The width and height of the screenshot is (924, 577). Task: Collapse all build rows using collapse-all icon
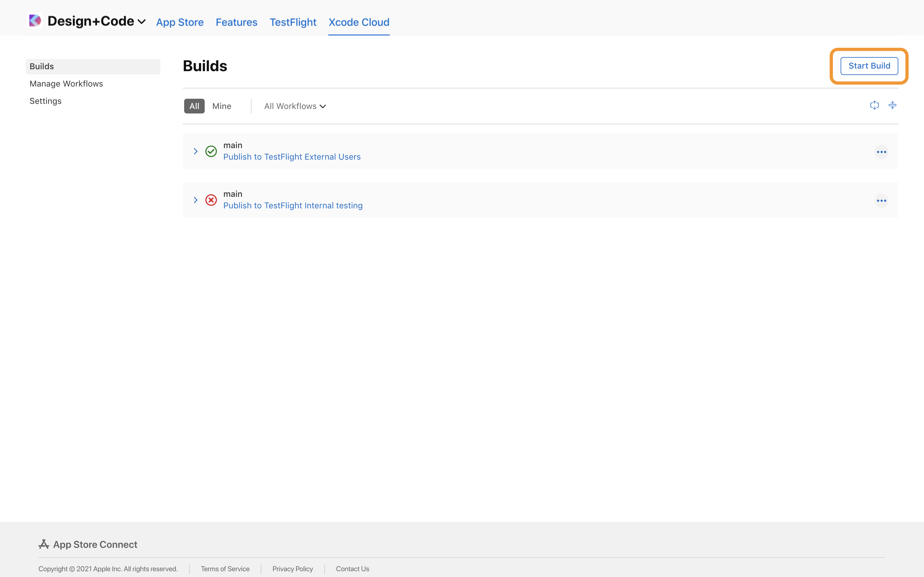click(893, 105)
